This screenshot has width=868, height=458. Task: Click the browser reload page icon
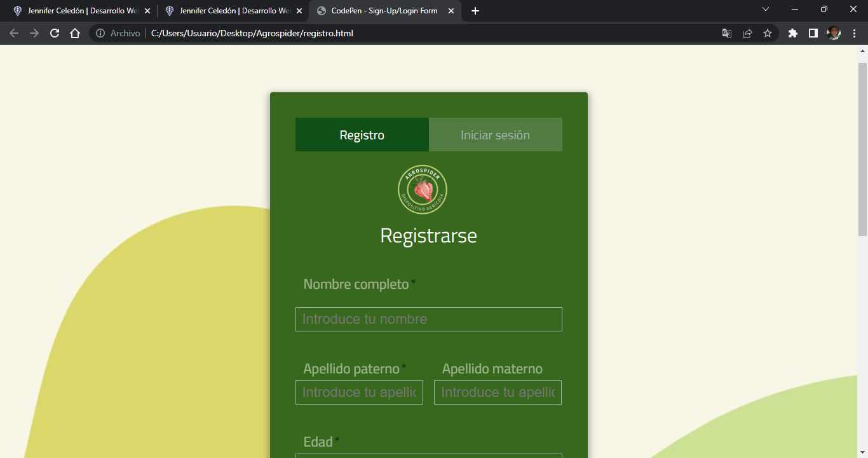click(x=55, y=34)
